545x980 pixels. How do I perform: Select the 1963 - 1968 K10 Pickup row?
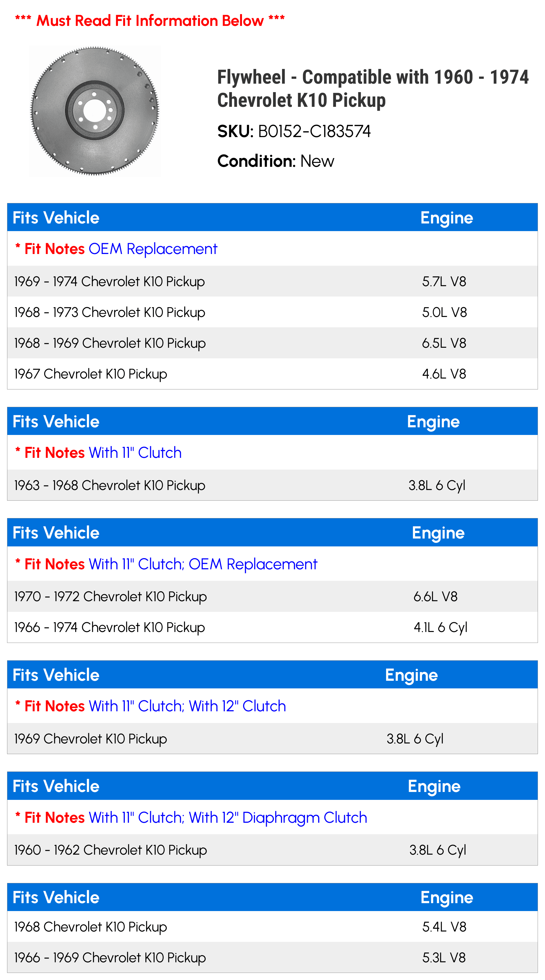click(272, 485)
